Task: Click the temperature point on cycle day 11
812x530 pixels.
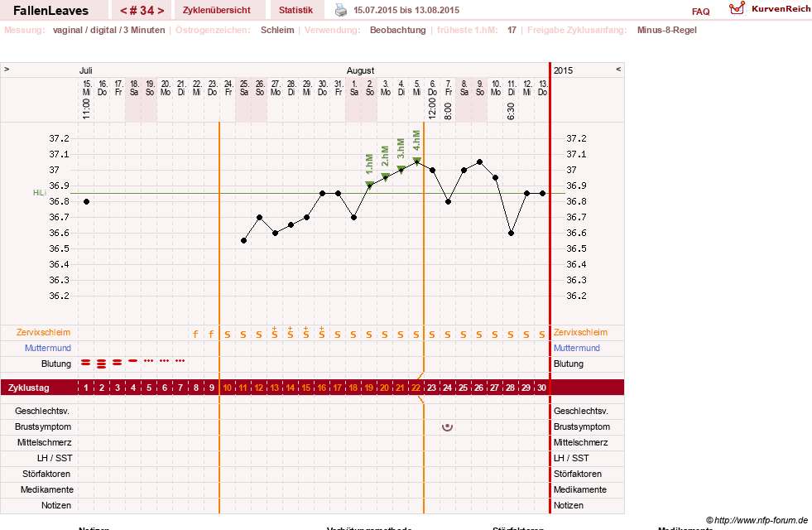Action: click(244, 241)
